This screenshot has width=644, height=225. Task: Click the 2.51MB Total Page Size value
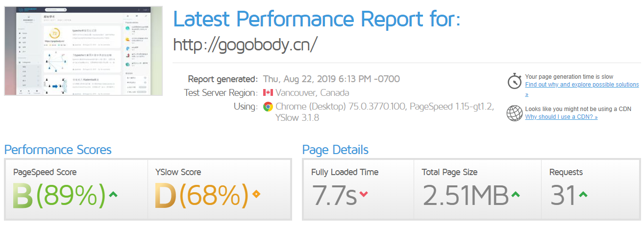point(465,195)
